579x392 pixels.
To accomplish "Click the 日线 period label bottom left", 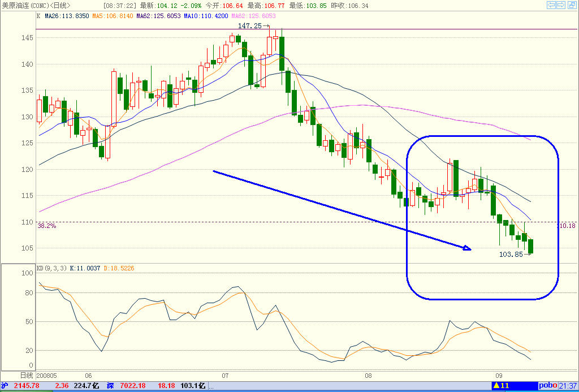I will pyautogui.click(x=26, y=376).
